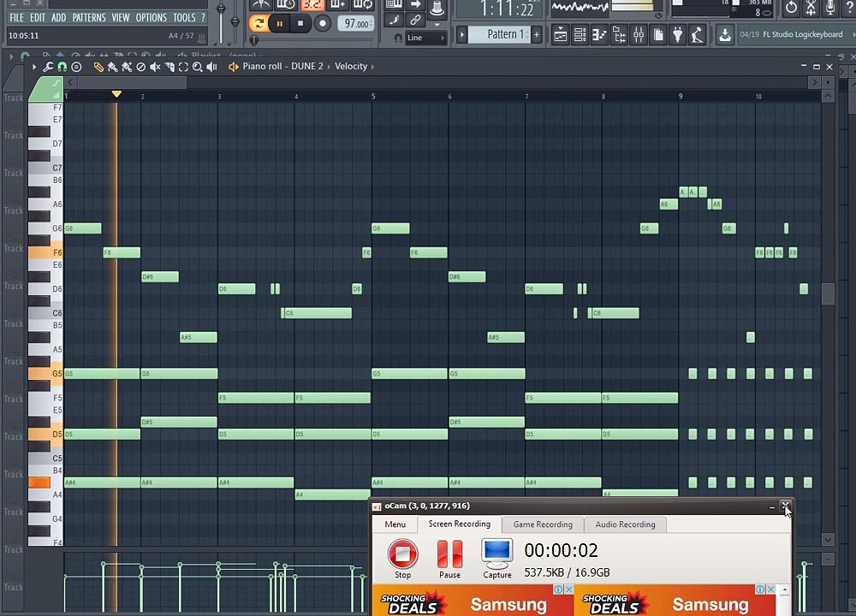
Task: Select the Delete tool in piano roll
Action: click(x=141, y=67)
